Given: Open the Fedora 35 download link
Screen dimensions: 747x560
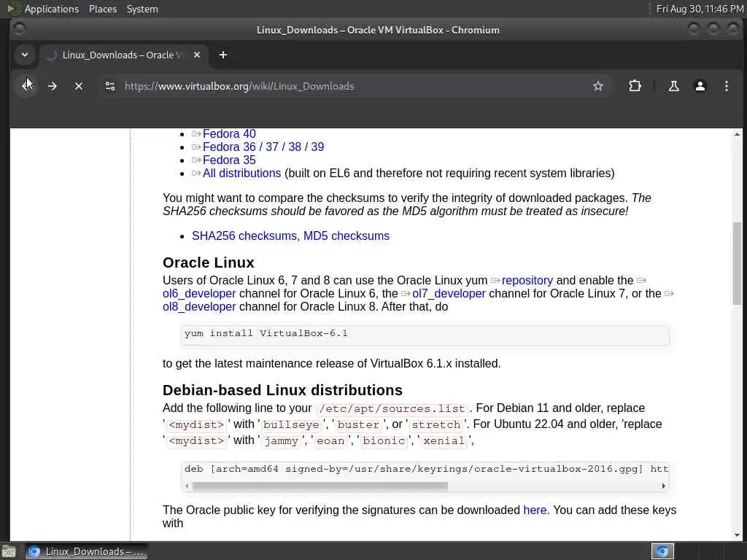Looking at the screenshot, I should coord(229,160).
